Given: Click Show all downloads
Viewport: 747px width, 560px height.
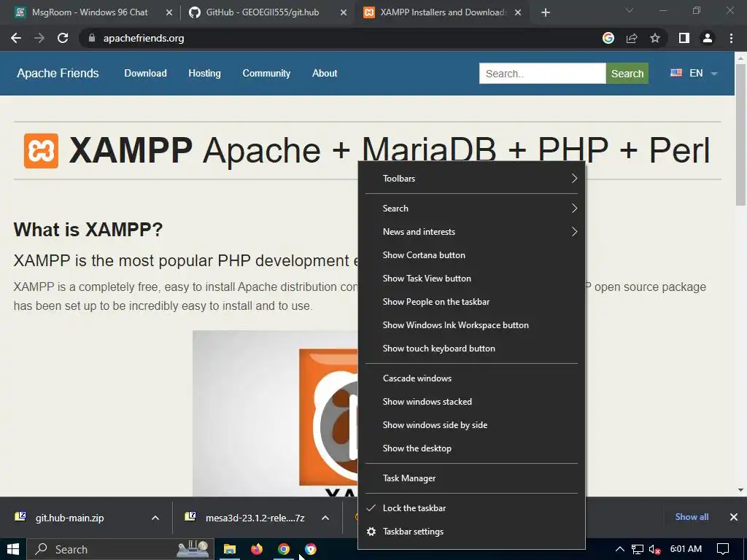Looking at the screenshot, I should click(x=692, y=517).
